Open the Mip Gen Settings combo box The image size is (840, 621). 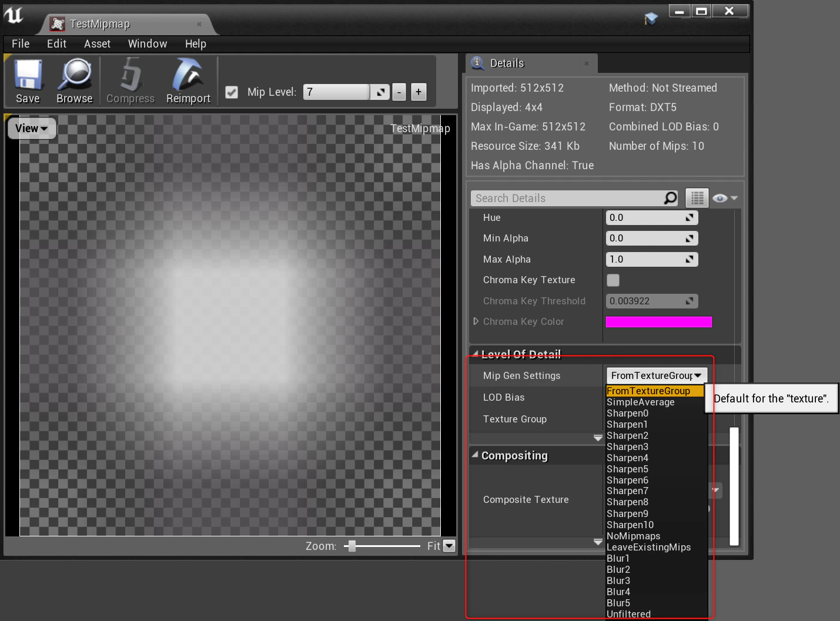656,375
